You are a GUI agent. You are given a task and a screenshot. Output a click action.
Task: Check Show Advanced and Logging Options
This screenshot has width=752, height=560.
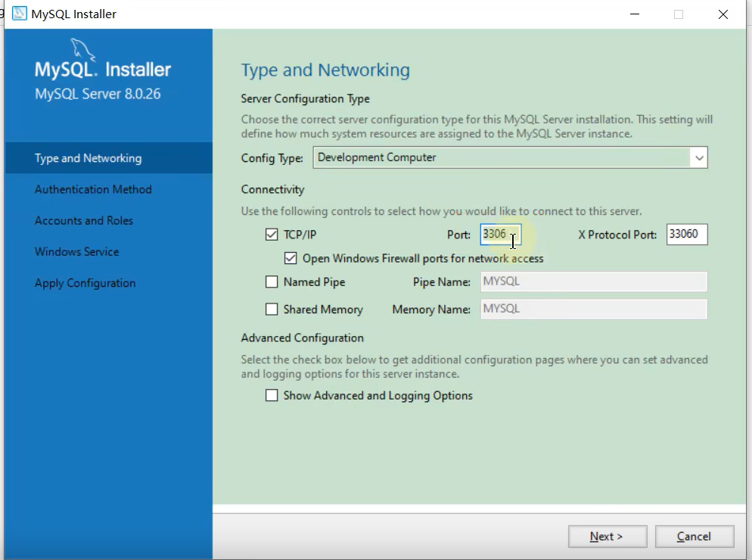(272, 395)
